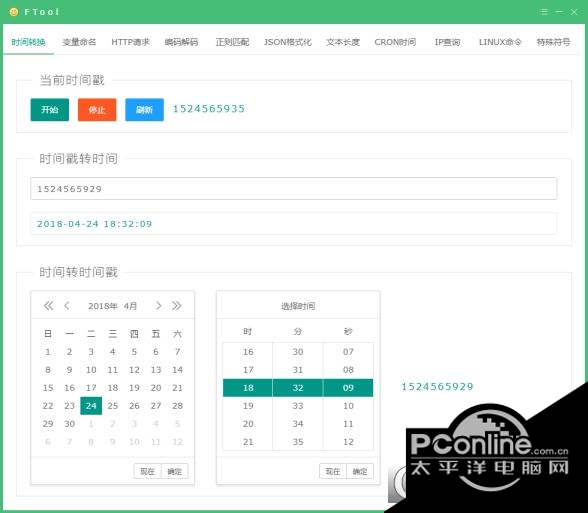
Task: Switch to the 编码解码 tab
Action: click(182, 42)
